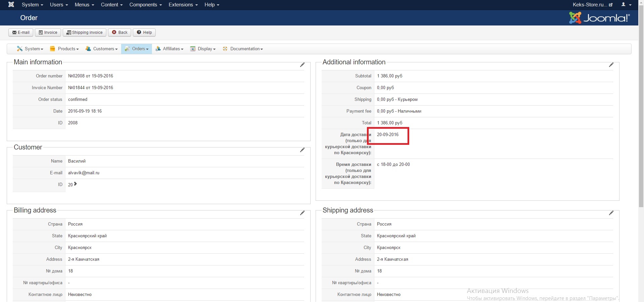Click billing address street 2-я Камчатская

pyautogui.click(x=84, y=259)
